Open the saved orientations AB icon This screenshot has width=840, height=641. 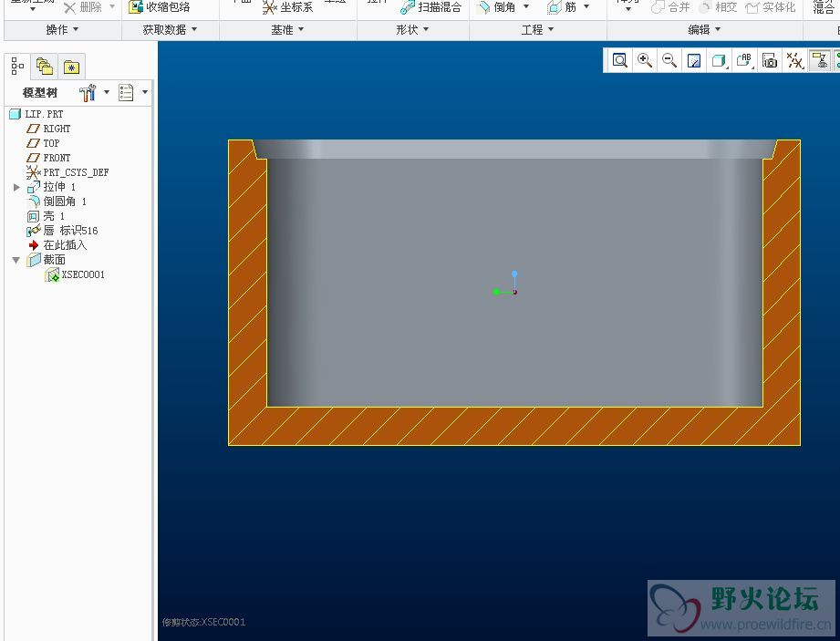(744, 60)
